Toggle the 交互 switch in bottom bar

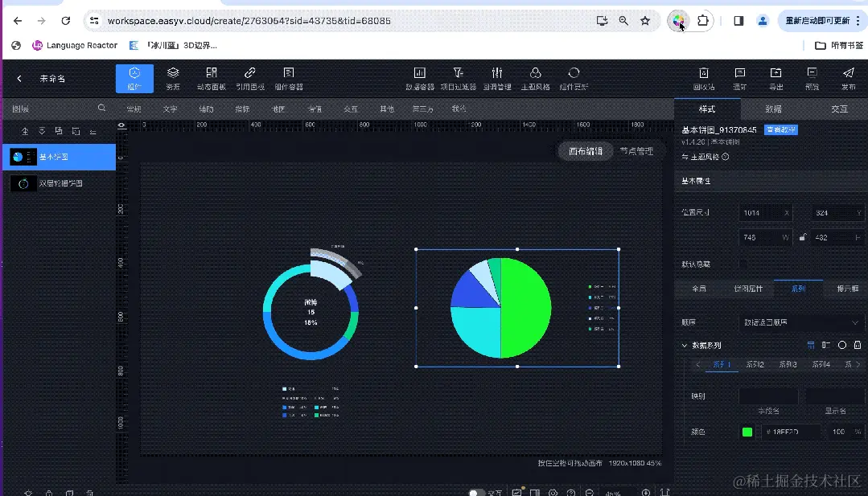476,492
